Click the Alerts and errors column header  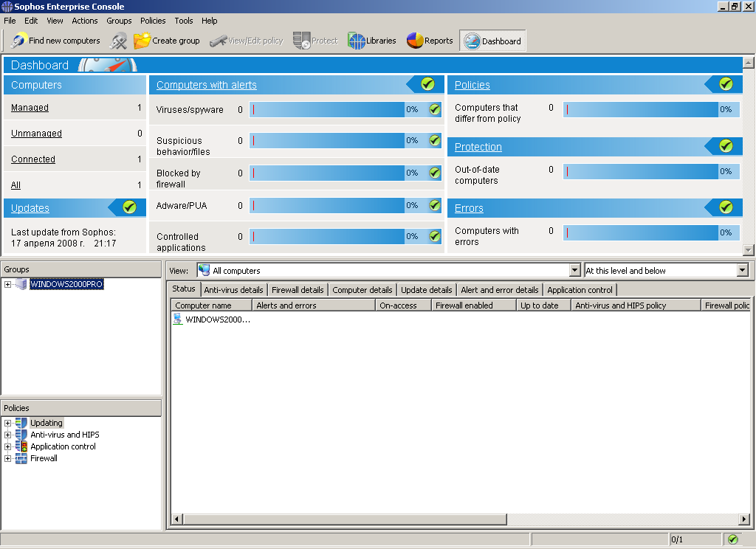[x=313, y=305]
